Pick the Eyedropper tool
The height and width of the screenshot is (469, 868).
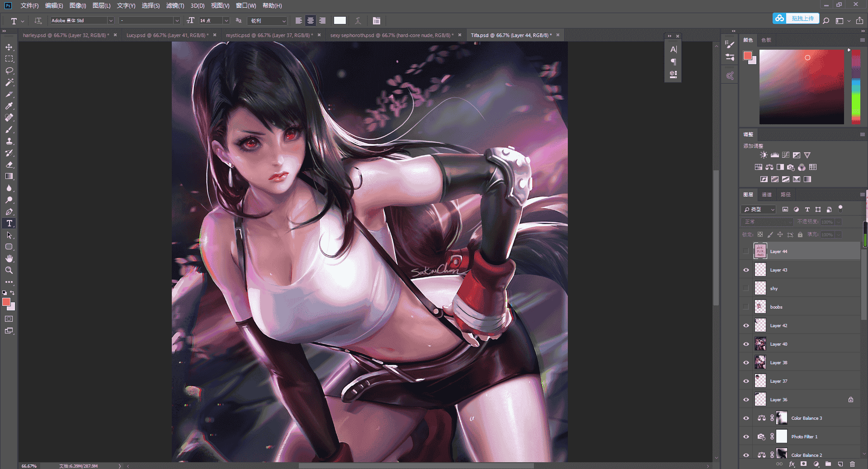point(9,106)
